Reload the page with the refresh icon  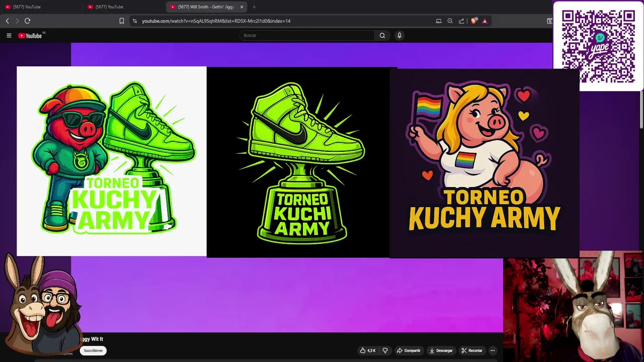28,21
